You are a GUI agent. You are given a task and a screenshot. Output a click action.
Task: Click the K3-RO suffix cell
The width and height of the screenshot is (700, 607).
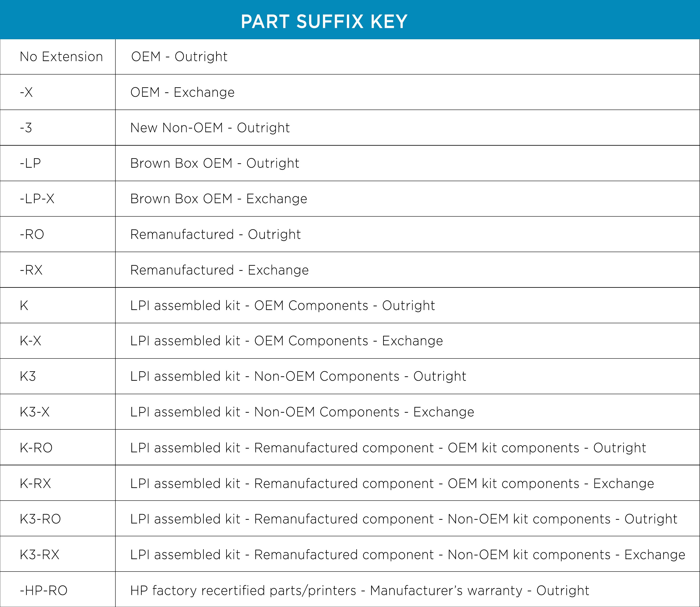[57, 519]
